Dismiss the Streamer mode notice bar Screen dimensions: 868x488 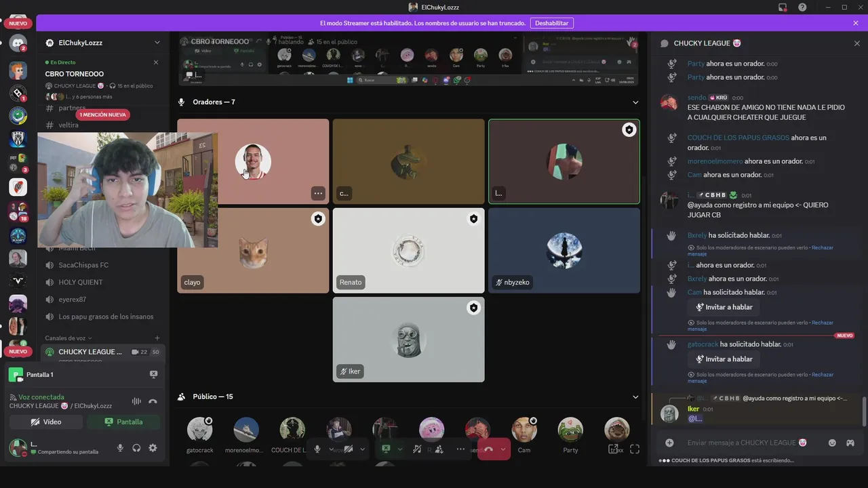tap(856, 23)
